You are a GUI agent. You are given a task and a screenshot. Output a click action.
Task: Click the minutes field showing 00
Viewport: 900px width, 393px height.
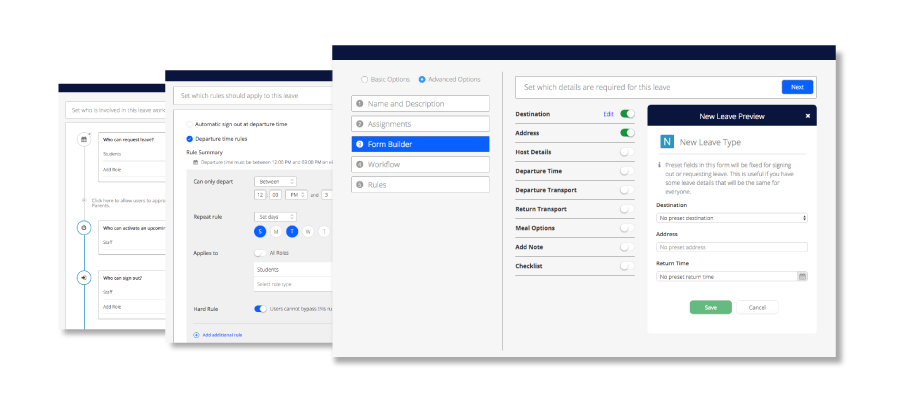[x=276, y=195]
